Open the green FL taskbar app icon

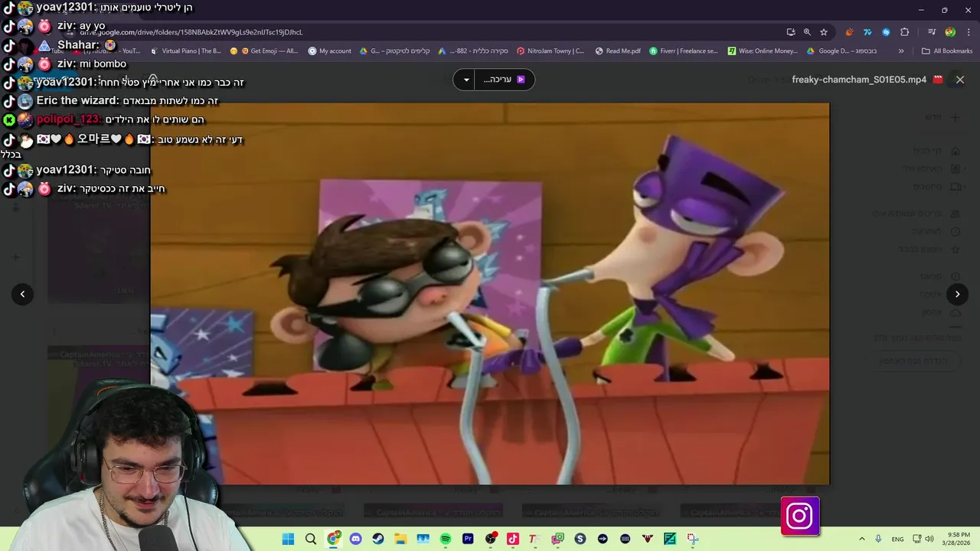[x=670, y=539]
